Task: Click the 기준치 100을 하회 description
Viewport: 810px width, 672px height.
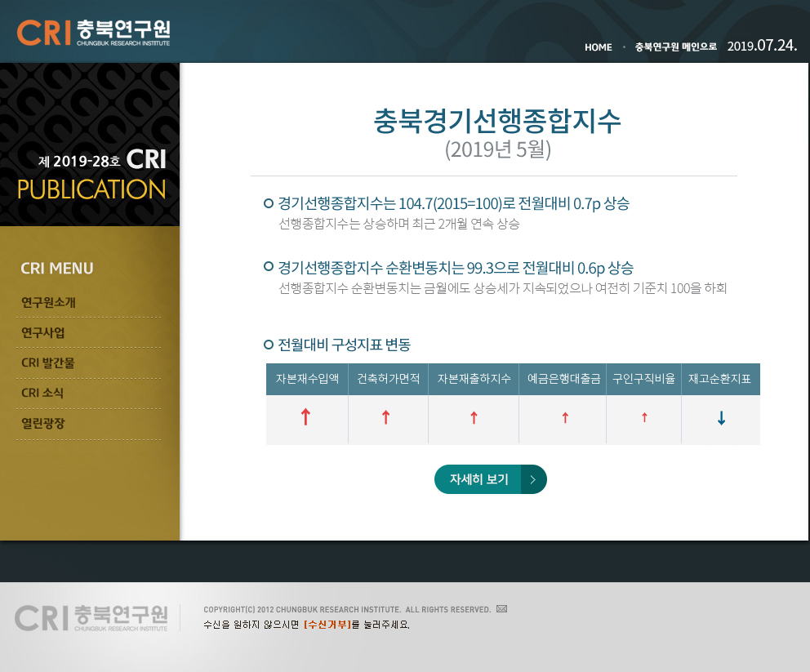Action: click(503, 288)
